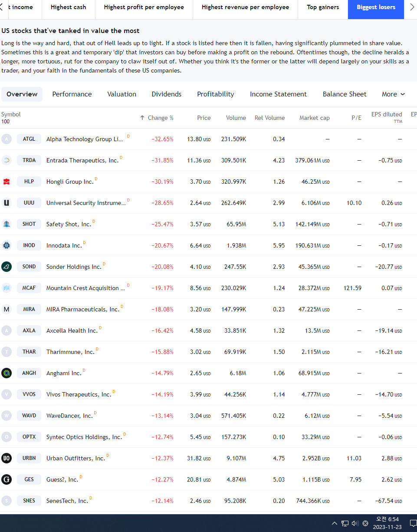
Task: Sort by the Rel Volume column header
Action: 269,118
